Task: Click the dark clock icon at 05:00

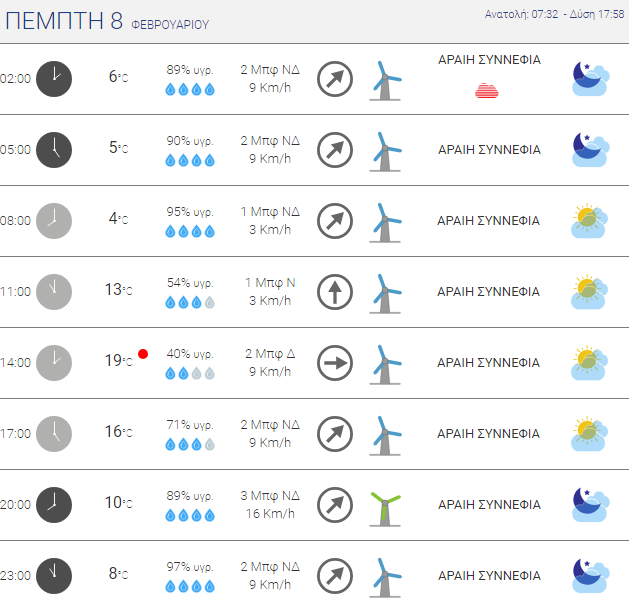Action: pos(54,150)
